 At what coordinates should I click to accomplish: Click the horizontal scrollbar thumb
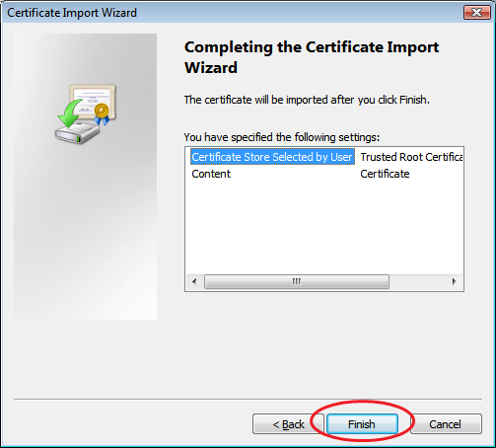[297, 281]
